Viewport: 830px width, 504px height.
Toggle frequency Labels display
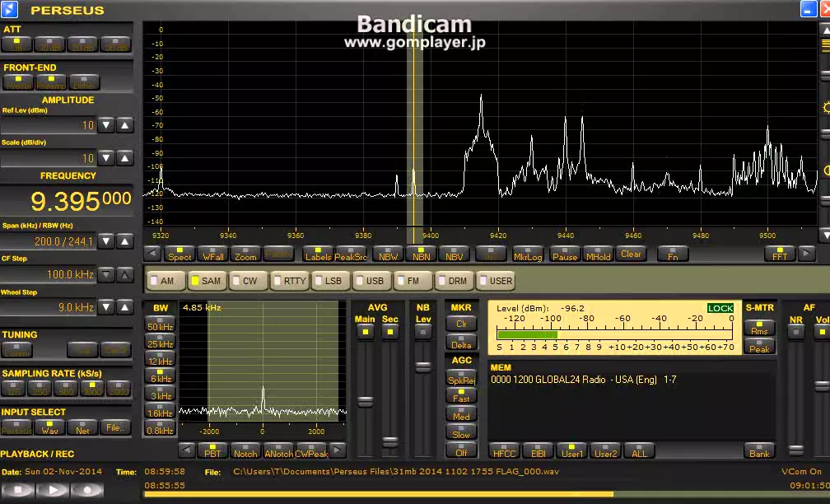tap(318, 254)
